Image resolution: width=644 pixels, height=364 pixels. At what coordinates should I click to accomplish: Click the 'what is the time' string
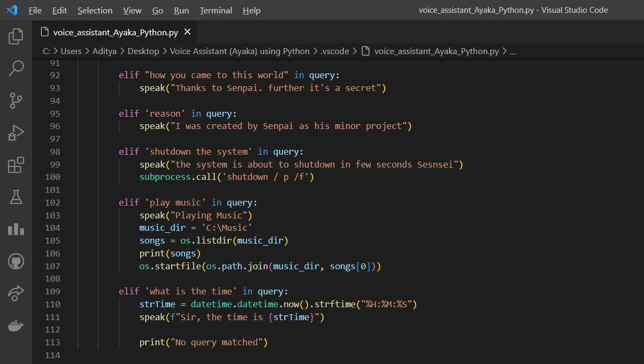191,292
